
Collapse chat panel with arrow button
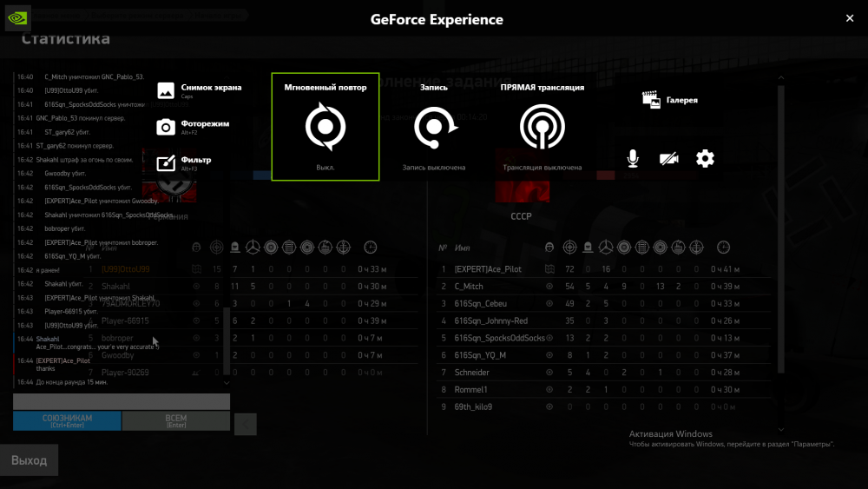(x=246, y=424)
